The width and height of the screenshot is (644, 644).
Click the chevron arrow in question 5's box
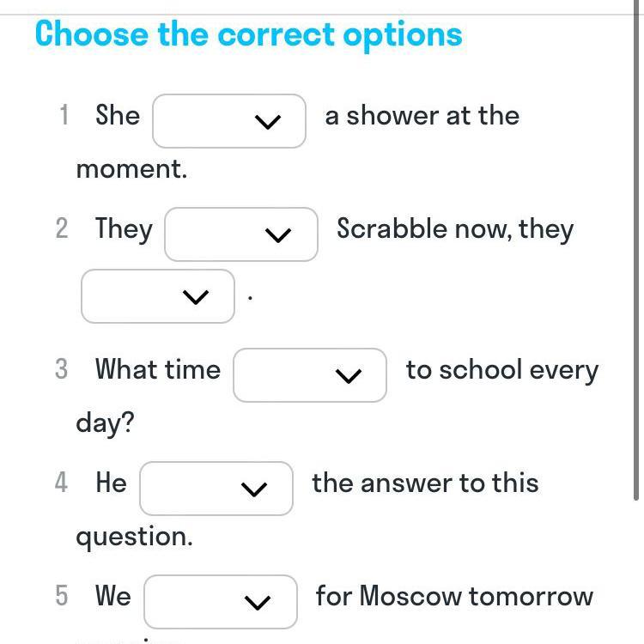click(258, 603)
